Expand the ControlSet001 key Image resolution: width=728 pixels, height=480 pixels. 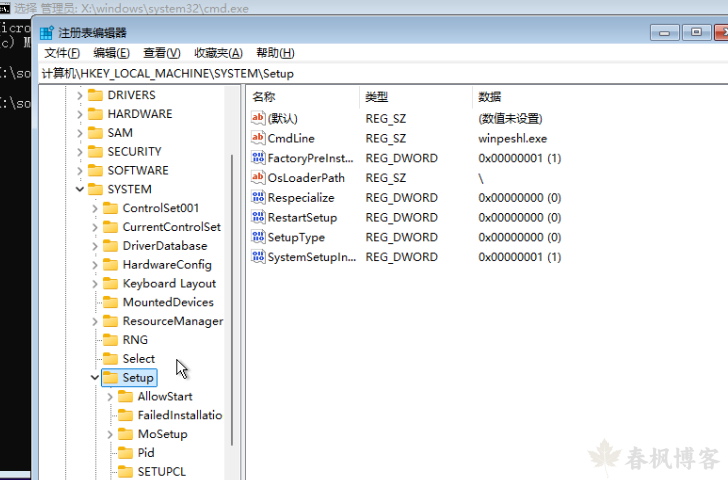click(95, 208)
